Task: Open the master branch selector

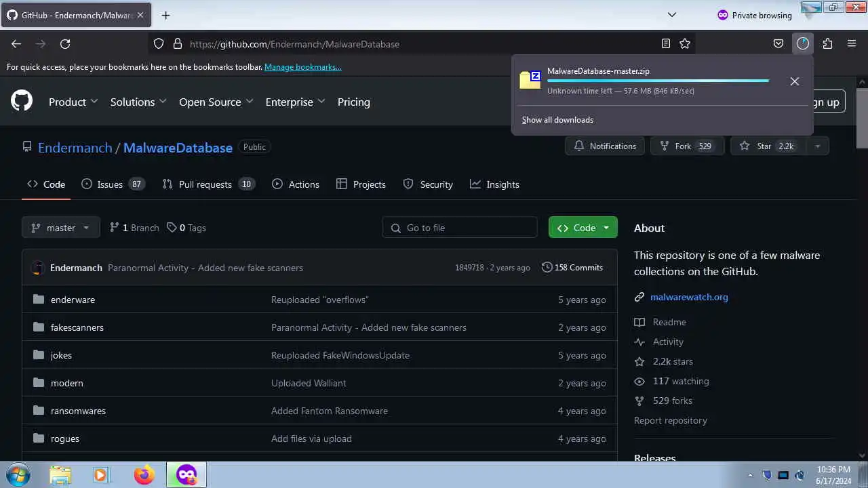Action: pyautogui.click(x=61, y=228)
